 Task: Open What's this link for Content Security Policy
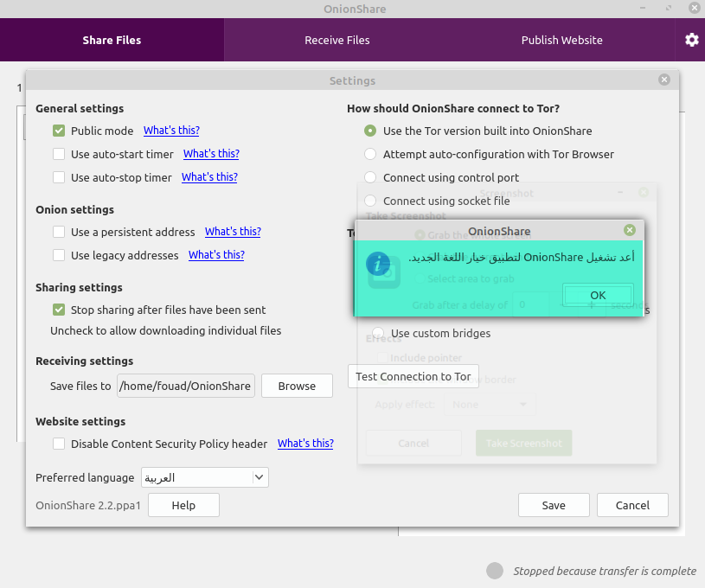(x=305, y=444)
